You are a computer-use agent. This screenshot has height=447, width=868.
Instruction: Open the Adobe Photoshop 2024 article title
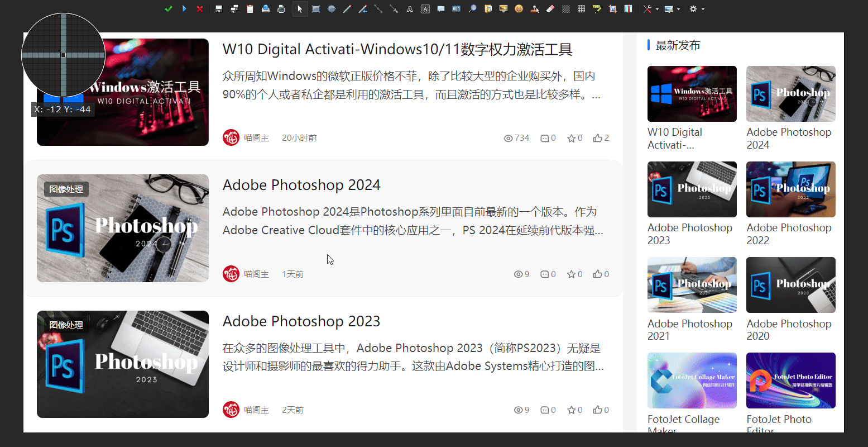point(301,185)
